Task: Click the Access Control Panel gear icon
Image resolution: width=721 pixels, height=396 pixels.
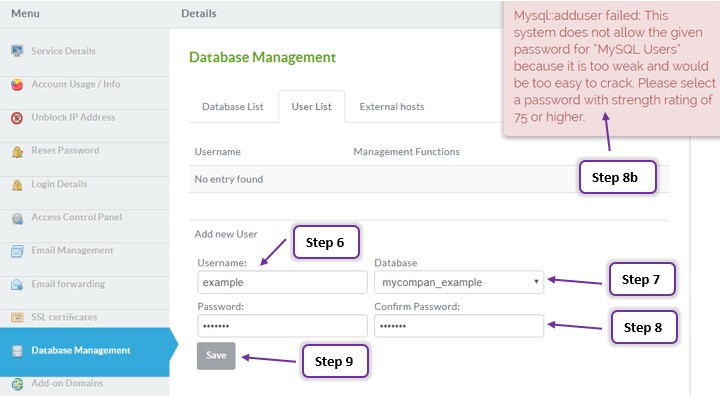Action: (x=17, y=218)
